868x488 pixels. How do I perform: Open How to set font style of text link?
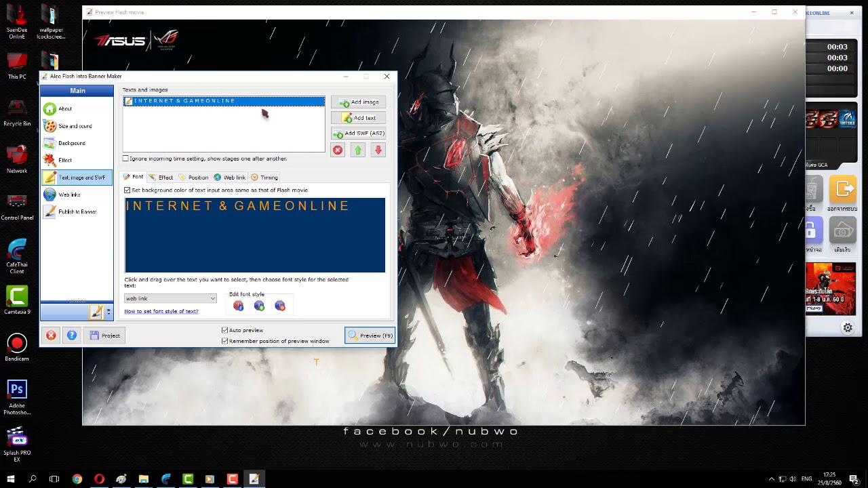coord(161,311)
